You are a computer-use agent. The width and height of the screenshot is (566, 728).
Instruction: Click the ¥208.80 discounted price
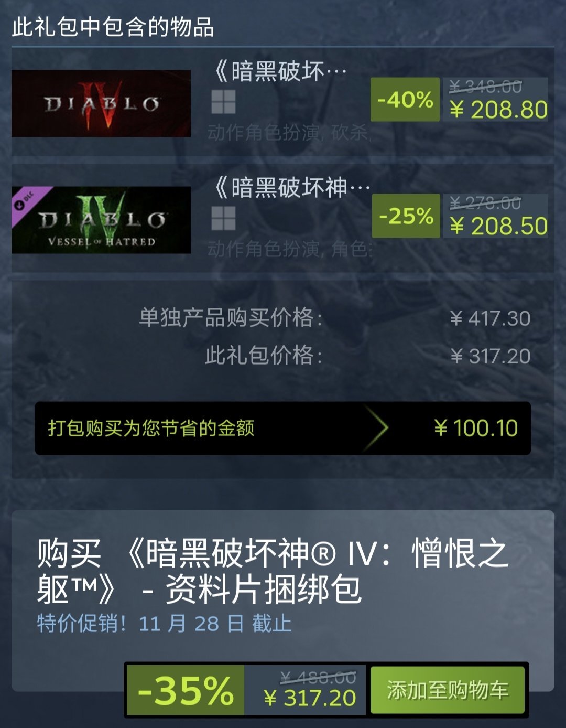[x=498, y=110]
